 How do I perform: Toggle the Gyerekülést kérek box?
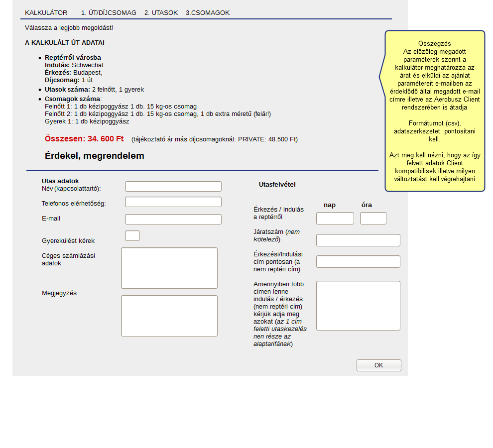[132, 236]
